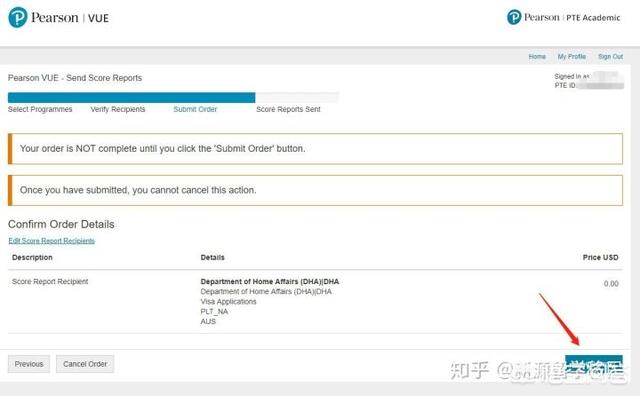Click the 'order is NOT complete' warning banner
The height and width of the screenshot is (396, 640).
tap(316, 149)
